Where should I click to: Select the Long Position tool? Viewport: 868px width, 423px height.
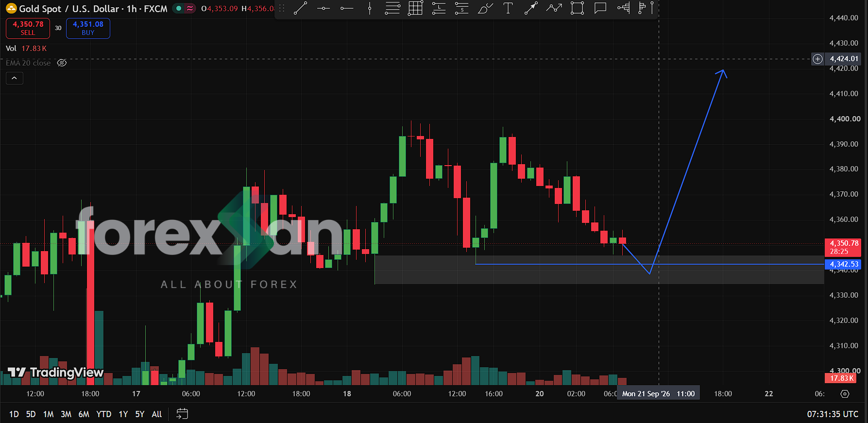[439, 8]
